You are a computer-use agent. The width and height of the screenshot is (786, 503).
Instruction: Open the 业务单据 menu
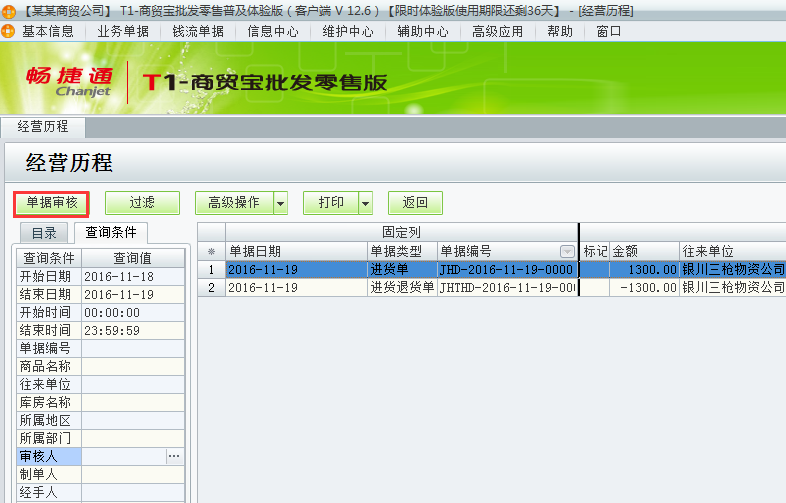pyautogui.click(x=123, y=32)
